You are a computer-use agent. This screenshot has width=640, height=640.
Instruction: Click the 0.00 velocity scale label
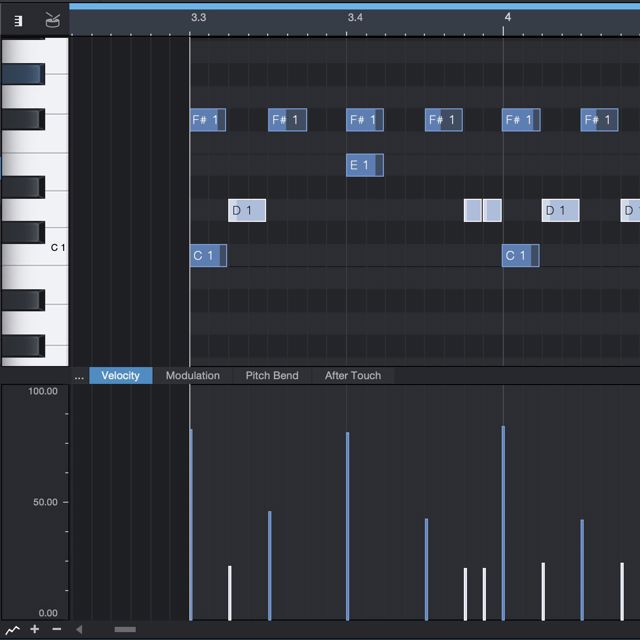(x=48, y=613)
